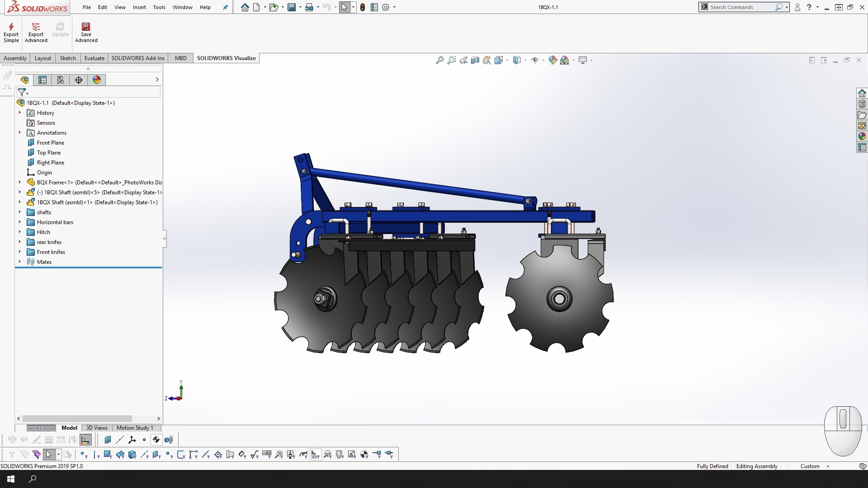This screenshot has height=488, width=868.
Task: Toggle the selection cursor tool in the top toolbar
Action: (x=344, y=7)
